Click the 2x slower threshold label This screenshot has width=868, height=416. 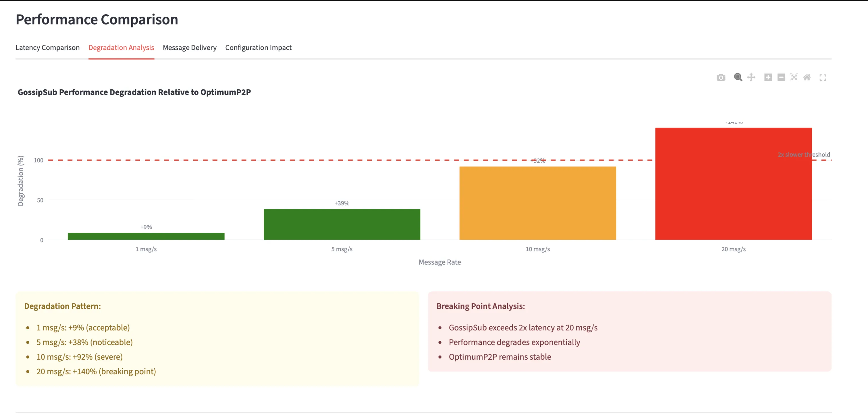804,154
